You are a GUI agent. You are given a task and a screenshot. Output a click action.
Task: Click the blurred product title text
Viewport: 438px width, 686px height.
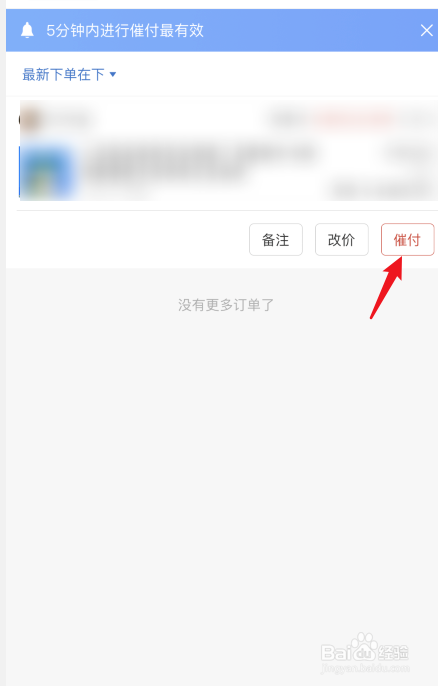(199, 162)
